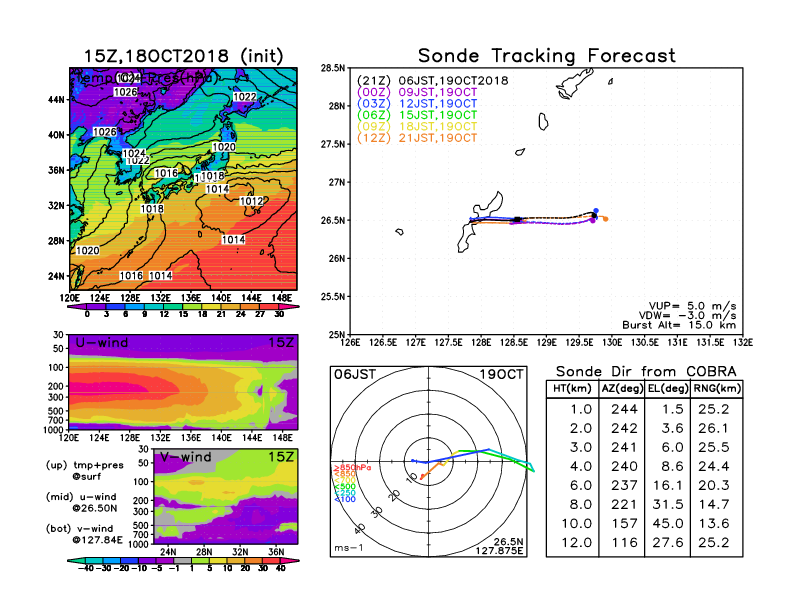The width and height of the screenshot is (792, 612).
Task: Click the 'VDW= -3.0 m/s' text
Action: (x=687, y=315)
